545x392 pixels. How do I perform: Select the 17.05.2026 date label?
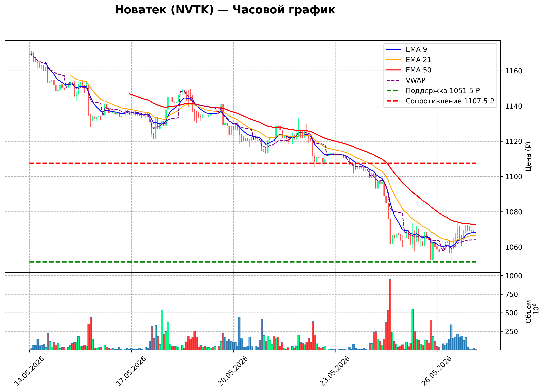pyautogui.click(x=131, y=371)
